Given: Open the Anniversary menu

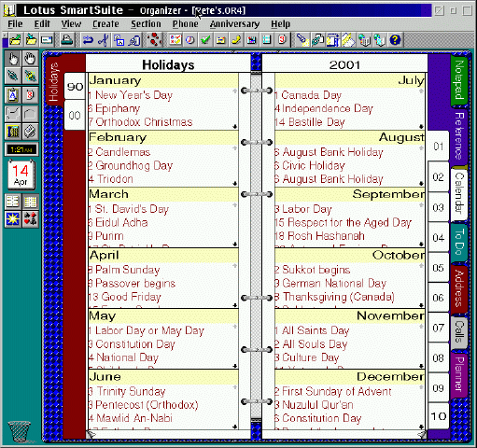Looking at the screenshot, I should 234,24.
